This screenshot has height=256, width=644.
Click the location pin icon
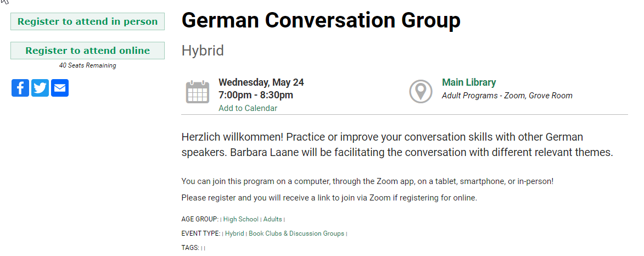coord(421,92)
